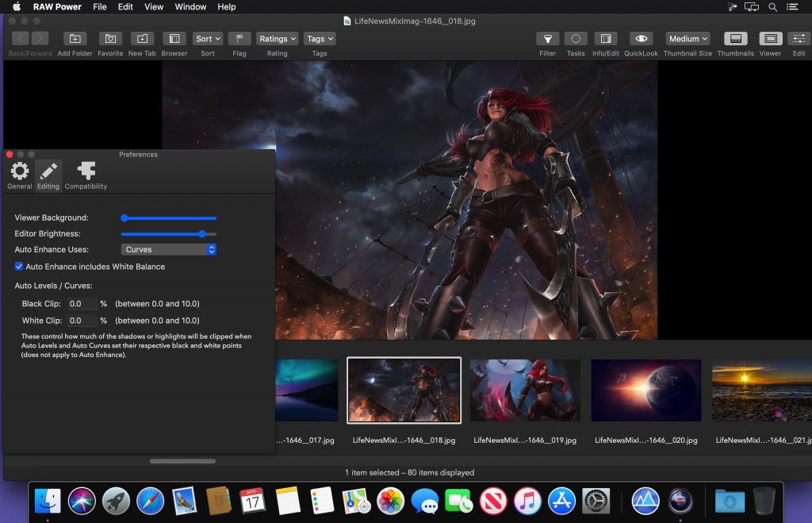Adjust the Editor Brightness slider
This screenshot has width=812, height=523.
pos(202,234)
